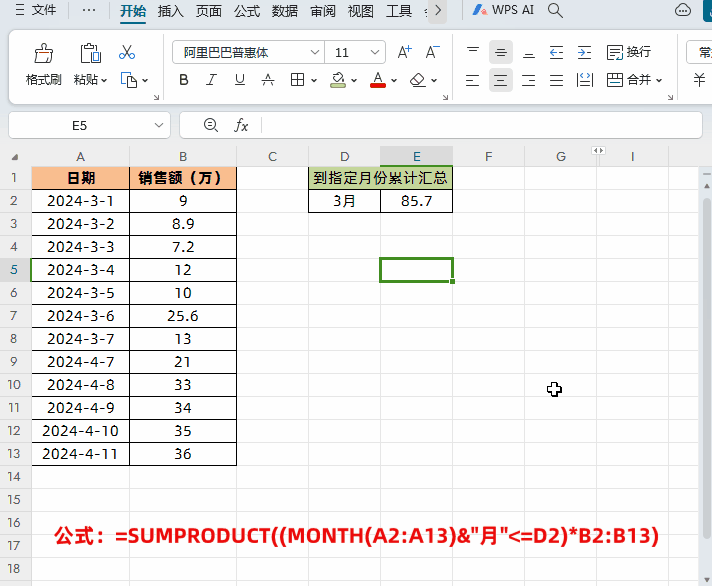Click the font color red A swatch
Viewport: 712px width, 586px height.
point(378,80)
